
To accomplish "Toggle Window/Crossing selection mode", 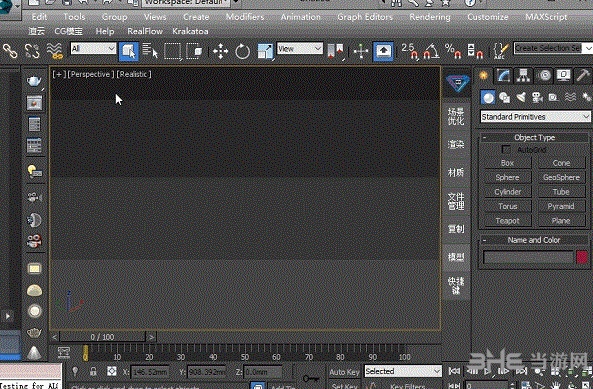I will [194, 51].
